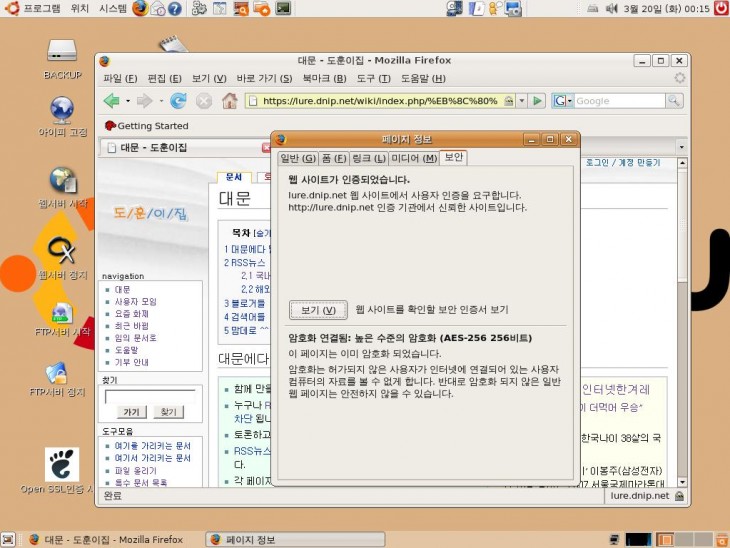730x548 pixels.
Task: Click the show desktop icon in the bottom panel
Action: pyautogui.click(x=8, y=540)
